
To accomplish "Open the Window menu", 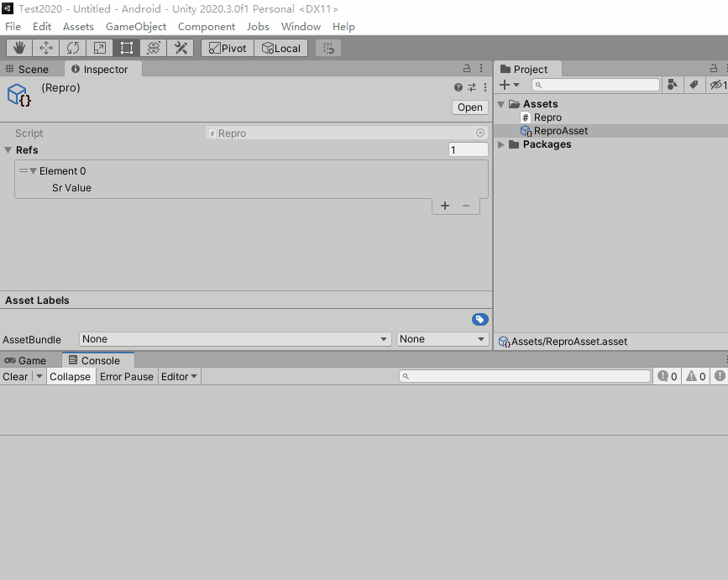I will tap(301, 27).
